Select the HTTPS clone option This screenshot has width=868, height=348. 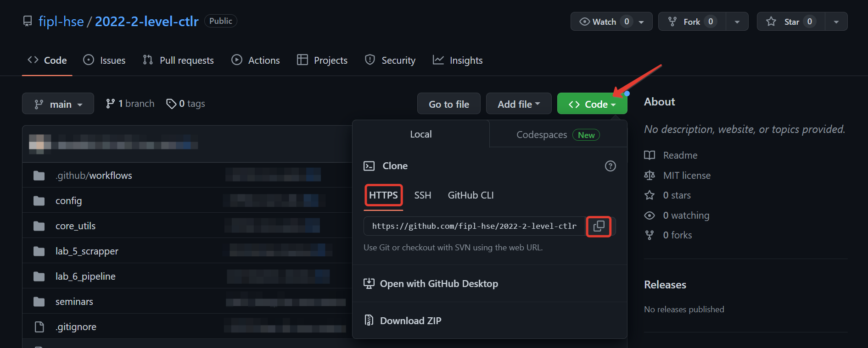coord(383,195)
